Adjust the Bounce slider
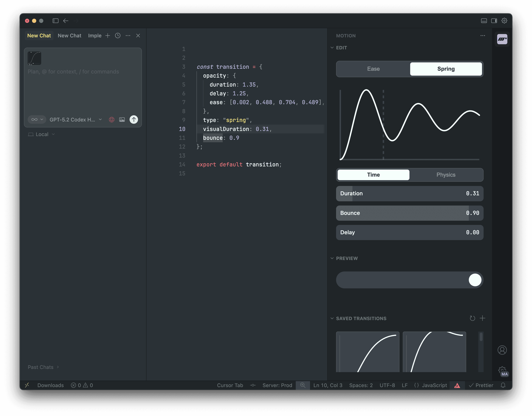The height and width of the screenshot is (416, 532). point(409,213)
